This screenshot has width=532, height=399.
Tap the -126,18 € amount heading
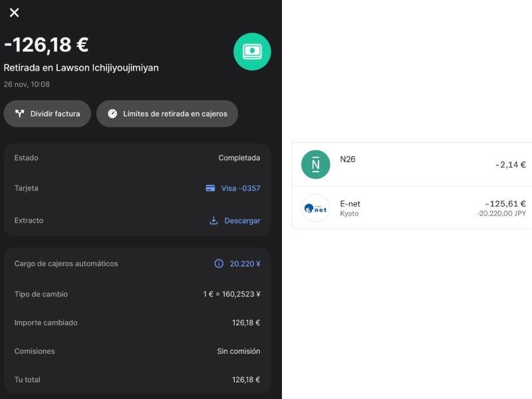pos(47,45)
